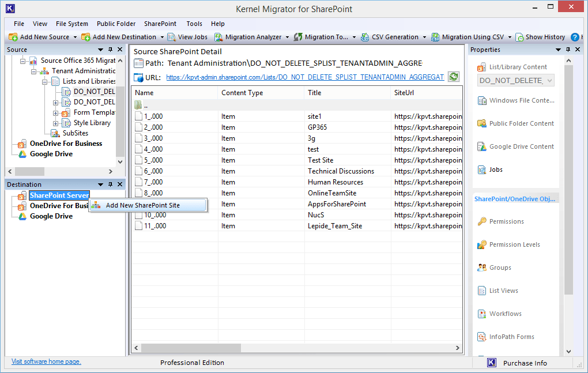Click the OneDrive For Business icon in Destination
Viewport: 588px width, 373px height.
pyautogui.click(x=22, y=206)
